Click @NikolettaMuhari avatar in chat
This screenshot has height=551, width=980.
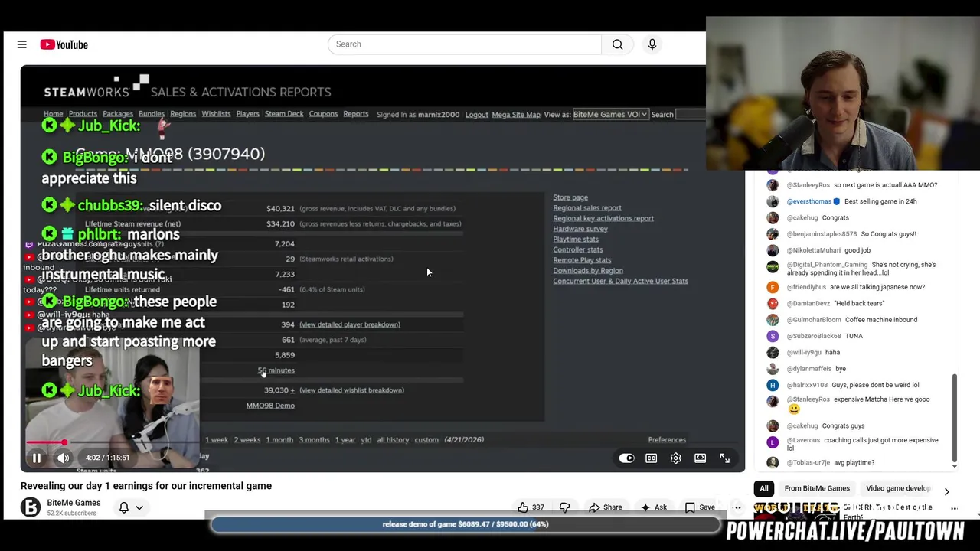click(773, 250)
